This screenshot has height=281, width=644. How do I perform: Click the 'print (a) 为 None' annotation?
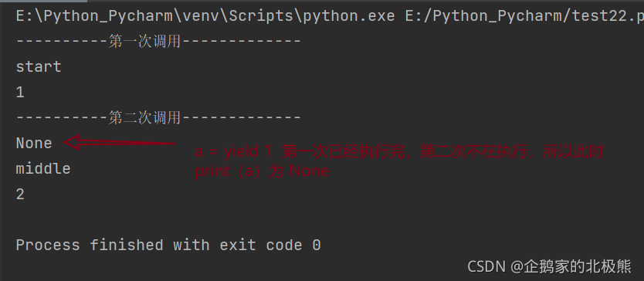262,171
